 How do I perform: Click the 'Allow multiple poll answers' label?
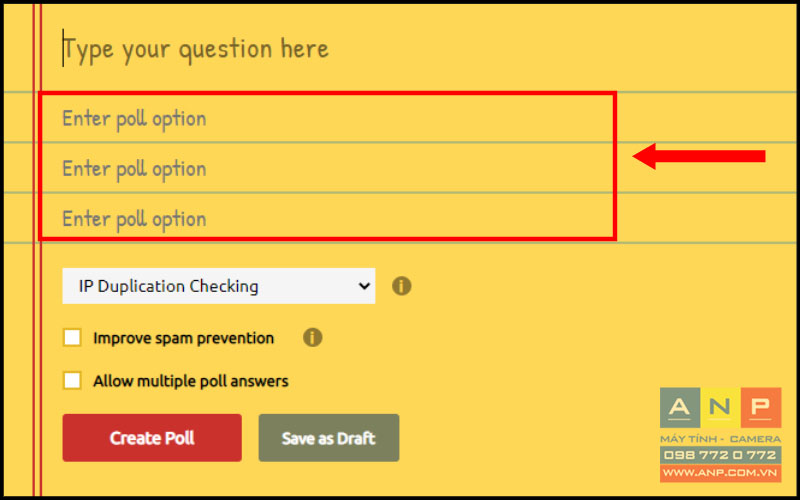point(191,381)
